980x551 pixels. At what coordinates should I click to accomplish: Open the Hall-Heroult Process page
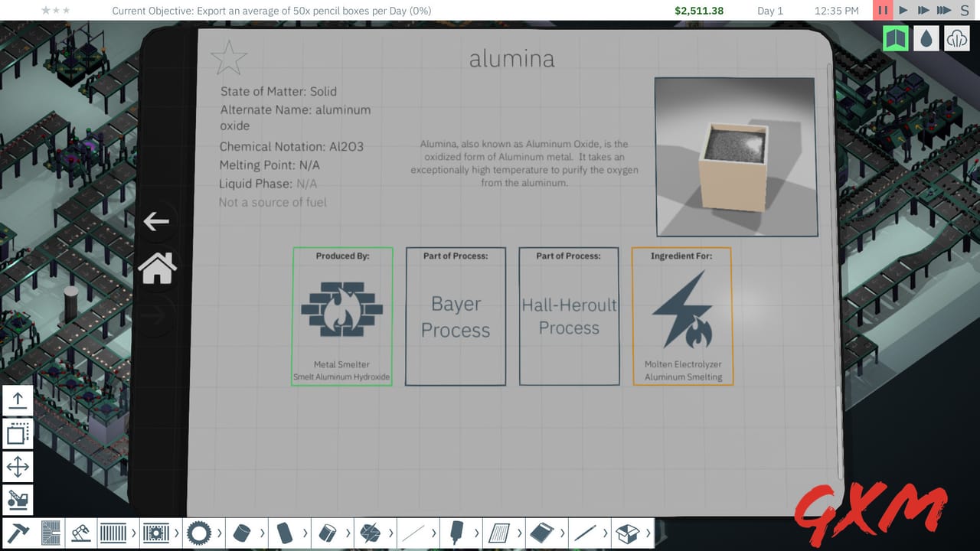pyautogui.click(x=569, y=316)
